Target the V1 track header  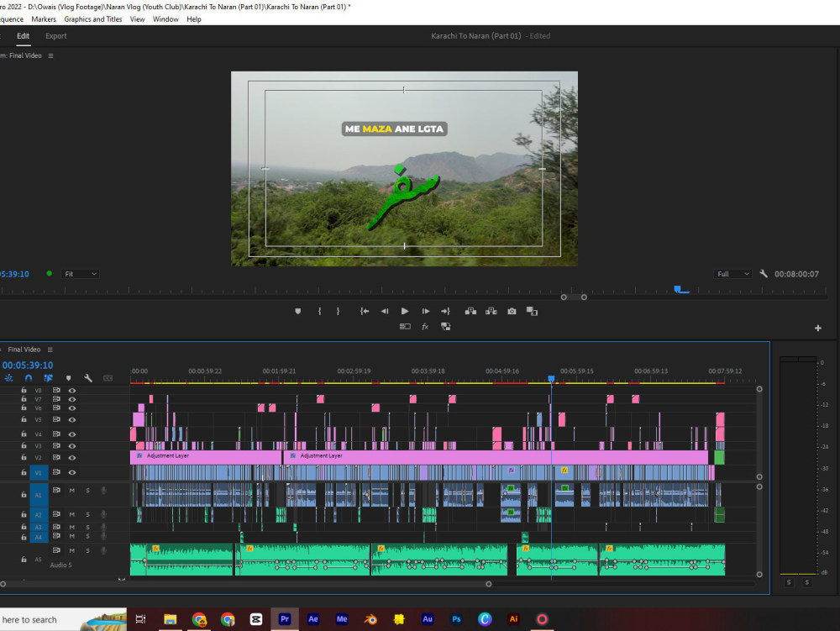point(38,472)
